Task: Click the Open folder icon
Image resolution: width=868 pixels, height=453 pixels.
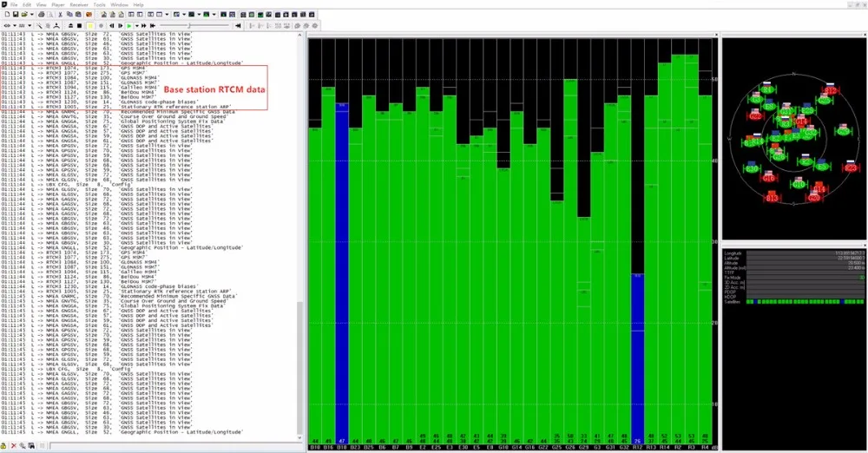Action: click(x=24, y=15)
